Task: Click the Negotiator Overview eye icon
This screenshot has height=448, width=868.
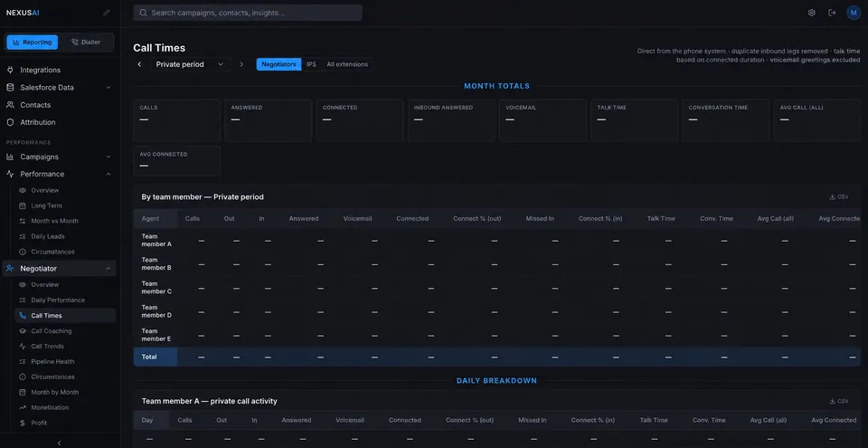Action: tap(22, 285)
